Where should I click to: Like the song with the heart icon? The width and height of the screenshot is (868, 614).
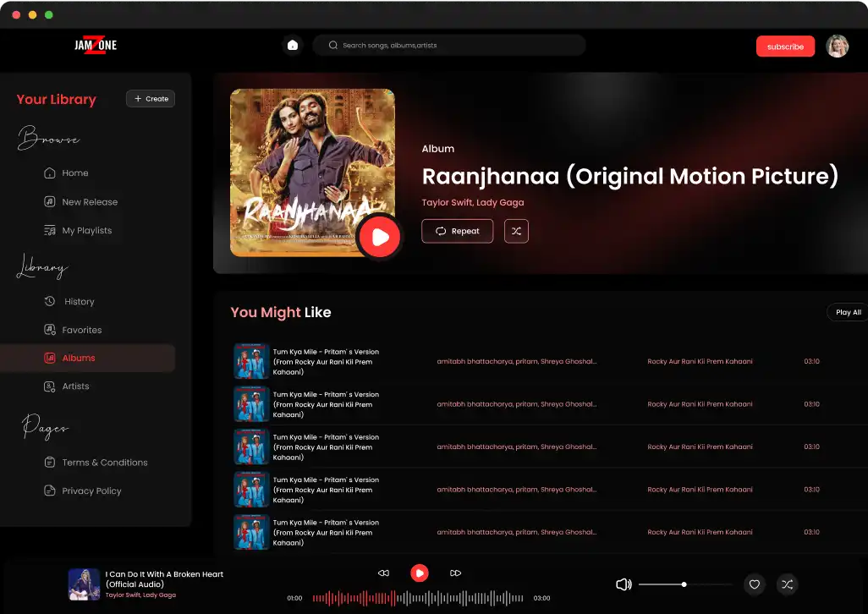click(754, 584)
